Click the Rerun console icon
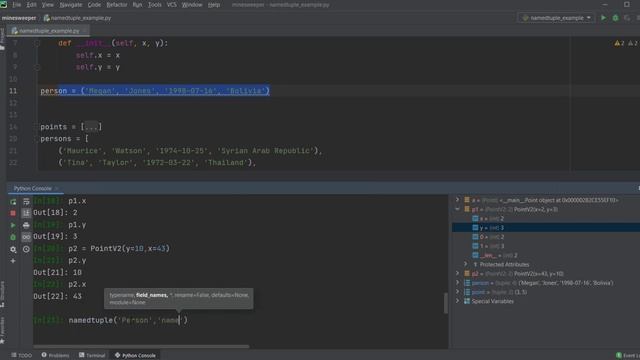This screenshot has height=360, width=640. [13, 202]
